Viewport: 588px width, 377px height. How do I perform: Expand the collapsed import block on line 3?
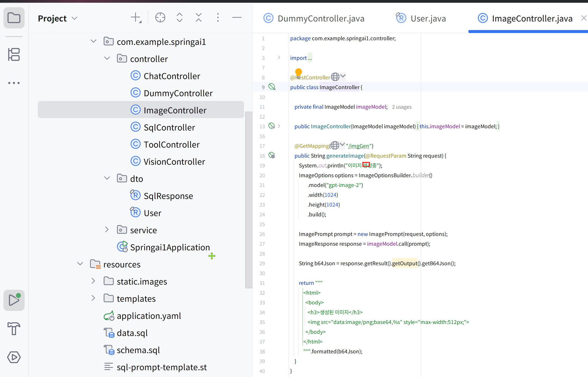tap(279, 58)
